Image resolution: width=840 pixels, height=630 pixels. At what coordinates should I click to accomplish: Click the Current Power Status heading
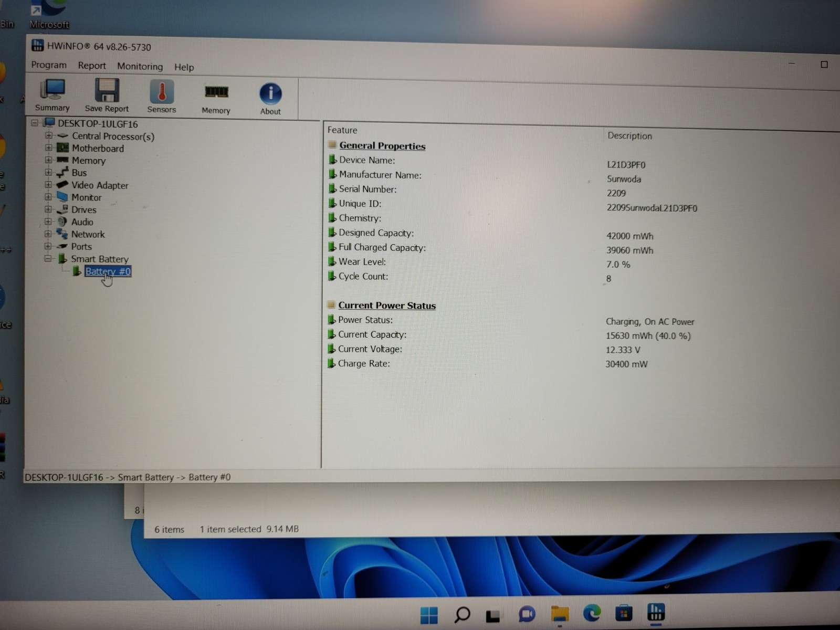click(x=387, y=306)
